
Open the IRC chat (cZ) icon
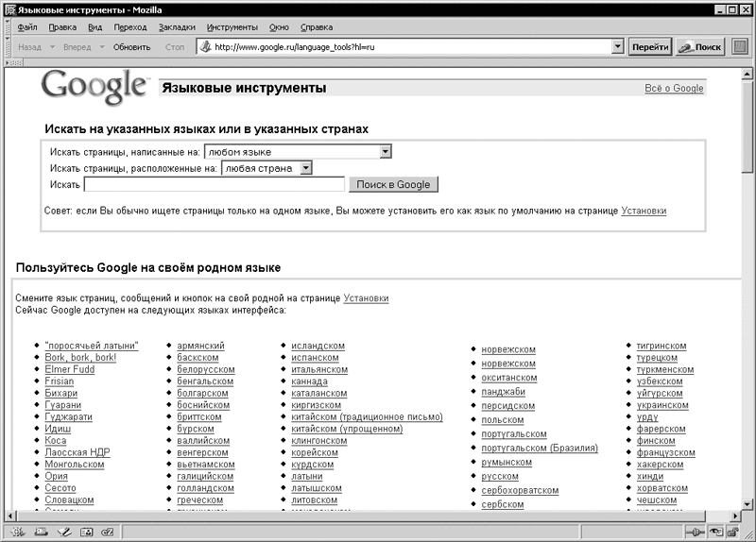[108, 532]
